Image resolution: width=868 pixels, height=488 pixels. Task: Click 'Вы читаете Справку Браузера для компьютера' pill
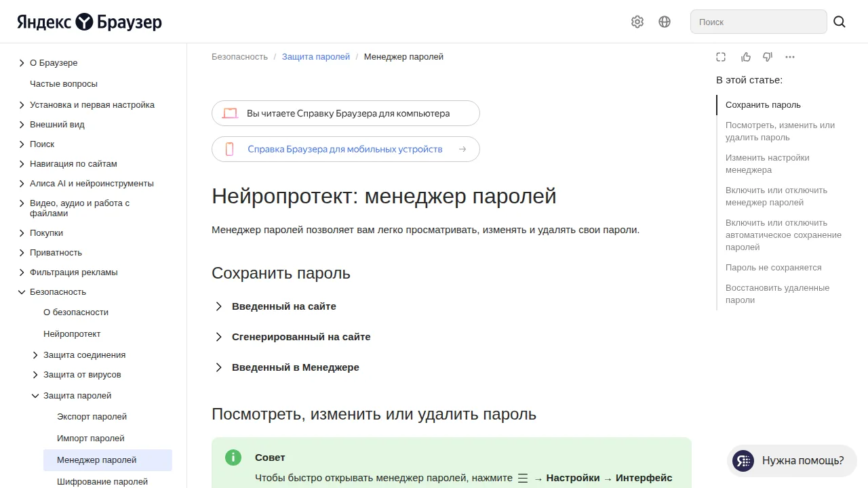point(346,113)
